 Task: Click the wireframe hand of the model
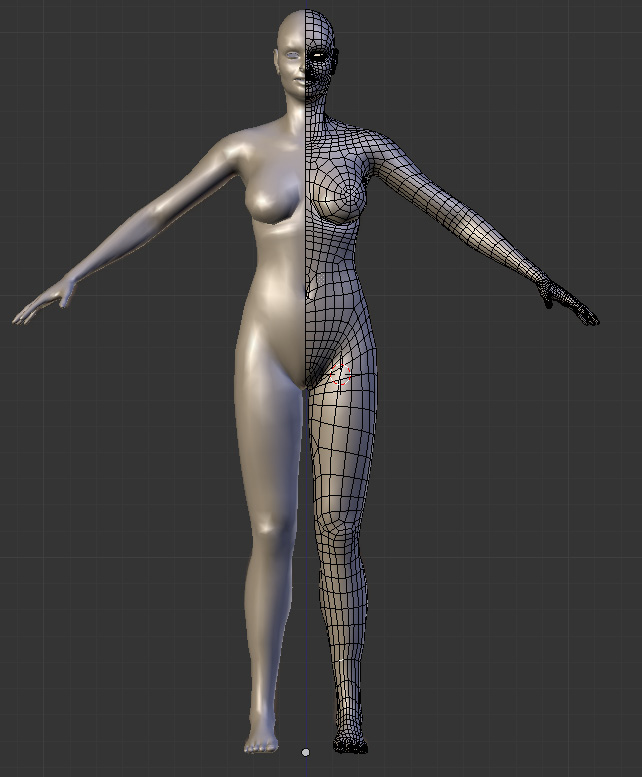(569, 302)
